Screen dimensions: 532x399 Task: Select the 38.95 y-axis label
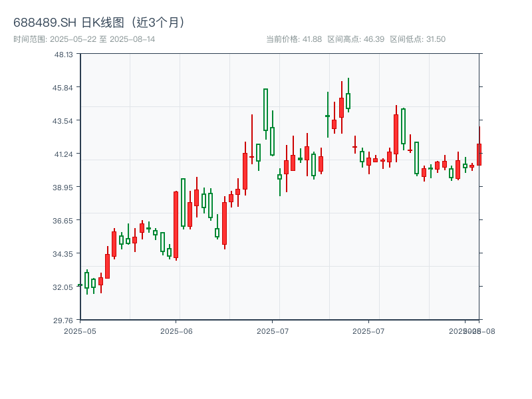(x=64, y=187)
